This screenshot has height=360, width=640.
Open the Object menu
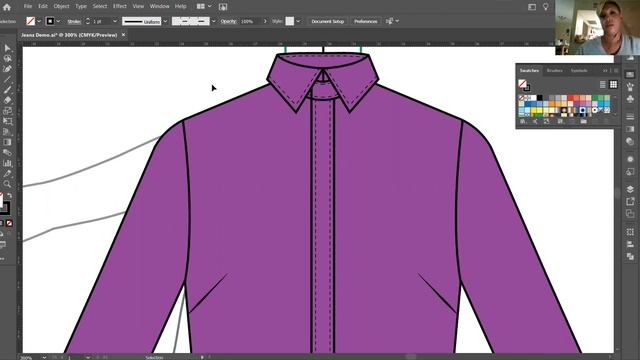[x=62, y=7]
